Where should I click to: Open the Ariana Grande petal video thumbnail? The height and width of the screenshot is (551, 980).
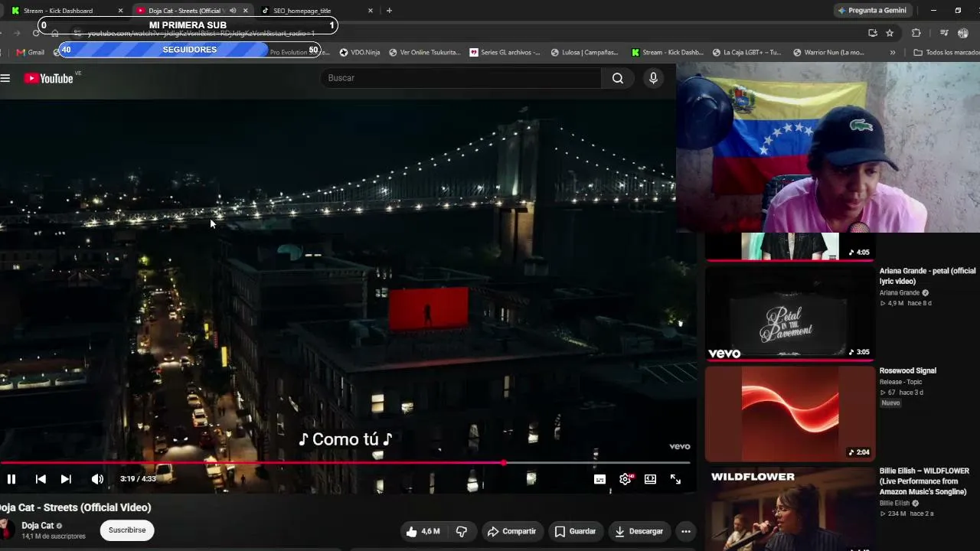click(790, 312)
